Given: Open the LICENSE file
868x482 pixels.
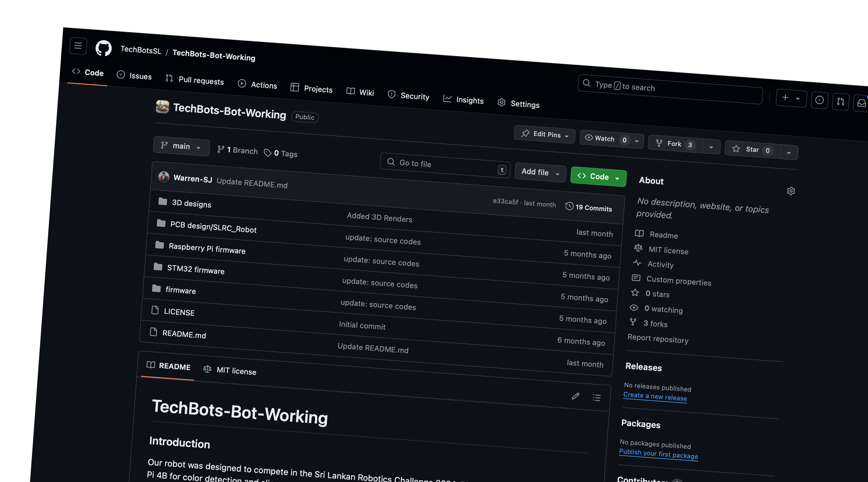Looking at the screenshot, I should [x=179, y=312].
